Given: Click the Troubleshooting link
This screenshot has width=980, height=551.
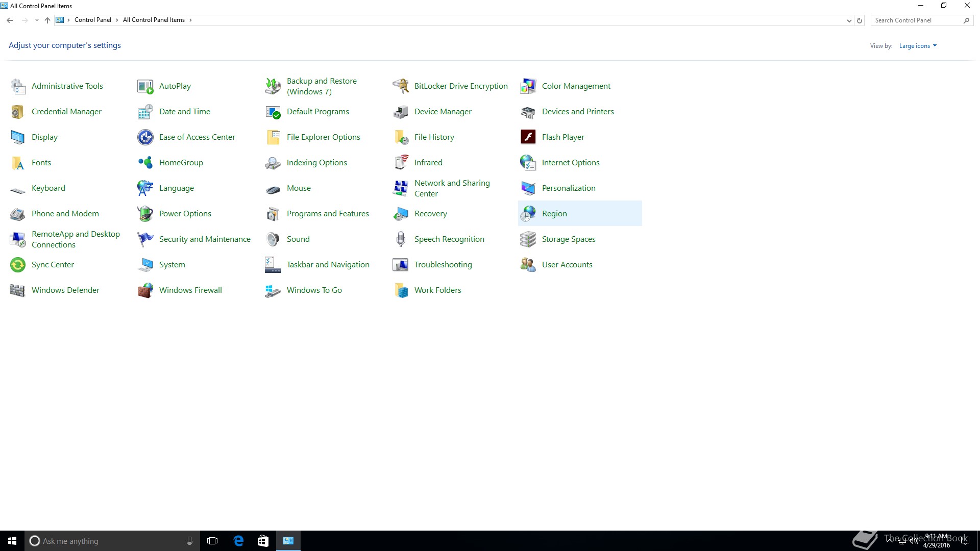Looking at the screenshot, I should pyautogui.click(x=443, y=265).
